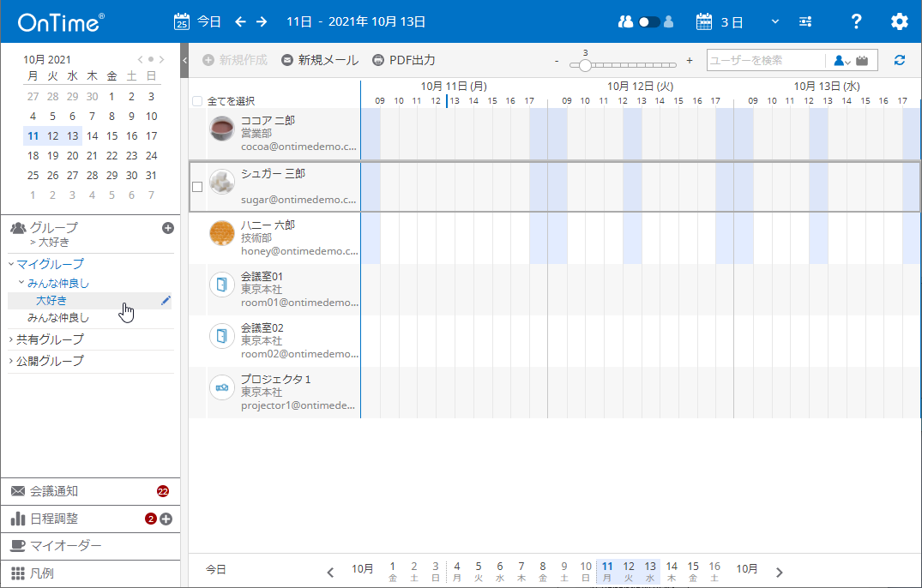922x588 pixels.
Task: Click ココア 二郎 avatar
Action: point(222,128)
